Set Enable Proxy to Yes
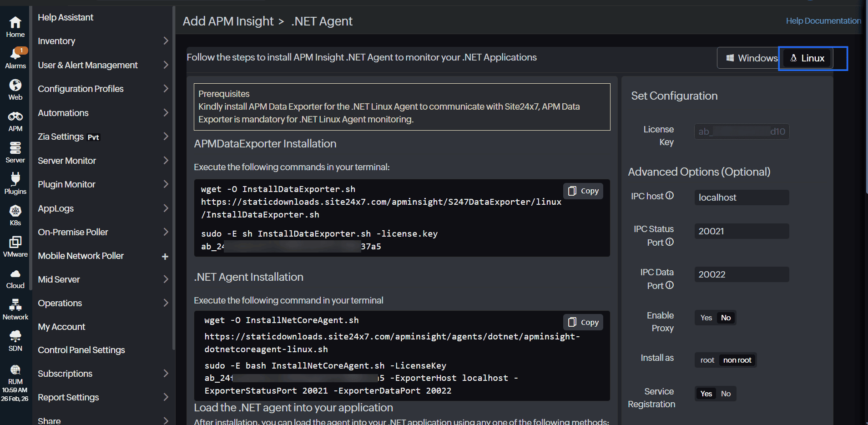Viewport: 868px width, 425px height. click(706, 318)
